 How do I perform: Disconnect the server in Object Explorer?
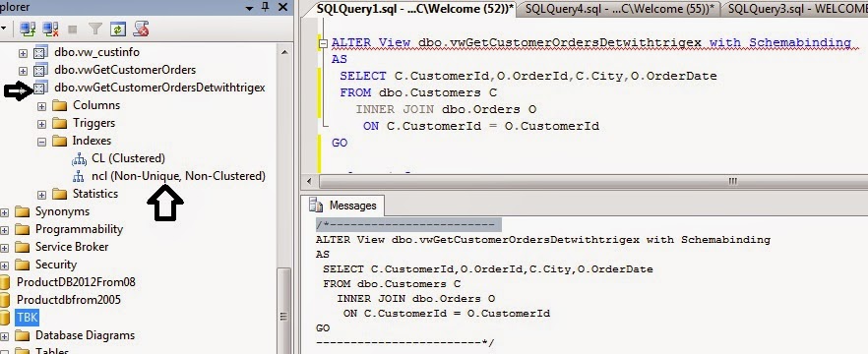coord(50,29)
